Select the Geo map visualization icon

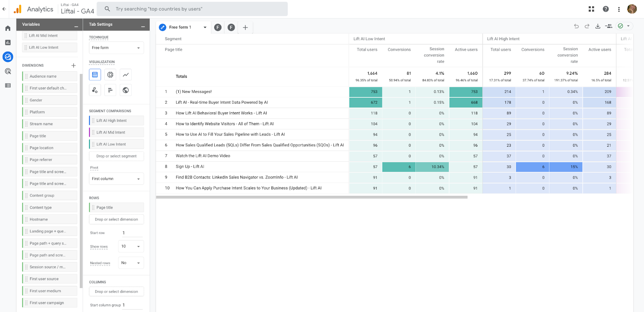(126, 90)
